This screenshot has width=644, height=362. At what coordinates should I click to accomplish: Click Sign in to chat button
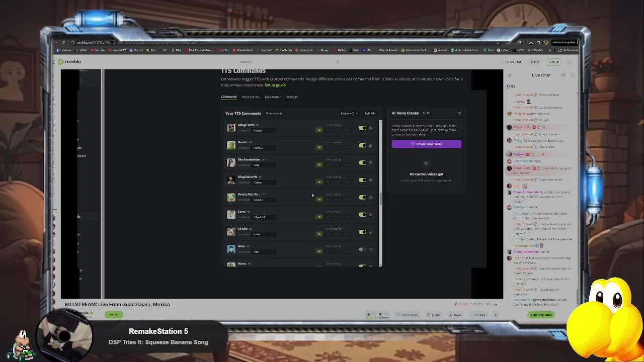(x=541, y=315)
